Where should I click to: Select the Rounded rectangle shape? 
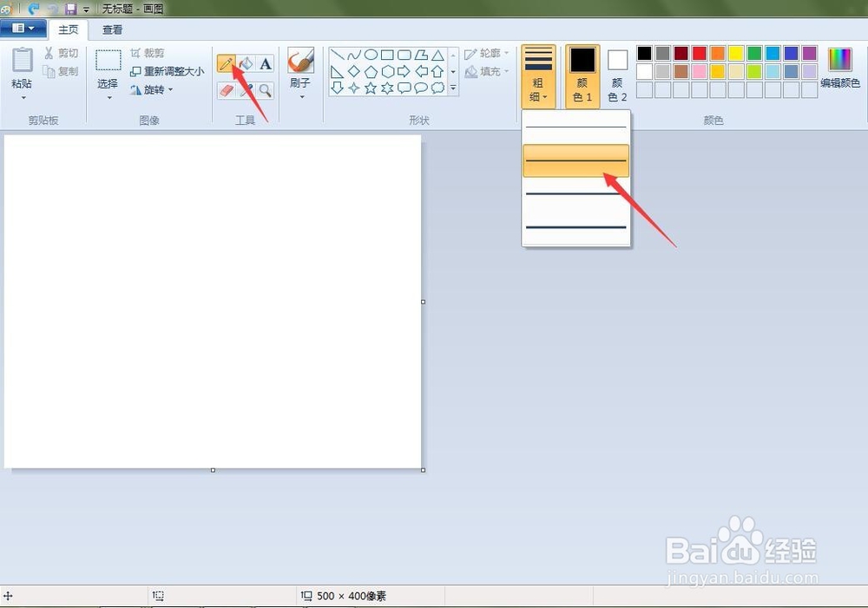click(404, 55)
